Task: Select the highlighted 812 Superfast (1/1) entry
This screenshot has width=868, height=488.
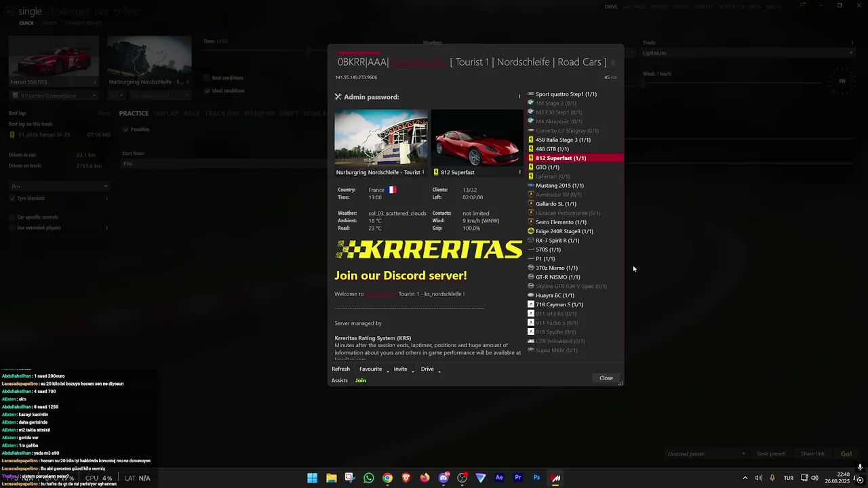Action: [x=575, y=158]
